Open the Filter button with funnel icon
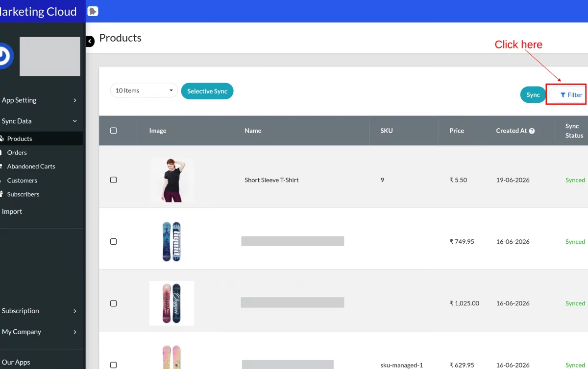The width and height of the screenshot is (588, 369). pos(567,95)
